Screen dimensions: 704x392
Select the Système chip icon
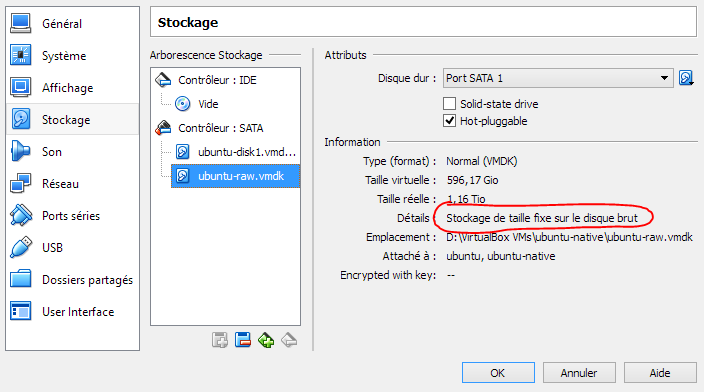pyautogui.click(x=21, y=55)
